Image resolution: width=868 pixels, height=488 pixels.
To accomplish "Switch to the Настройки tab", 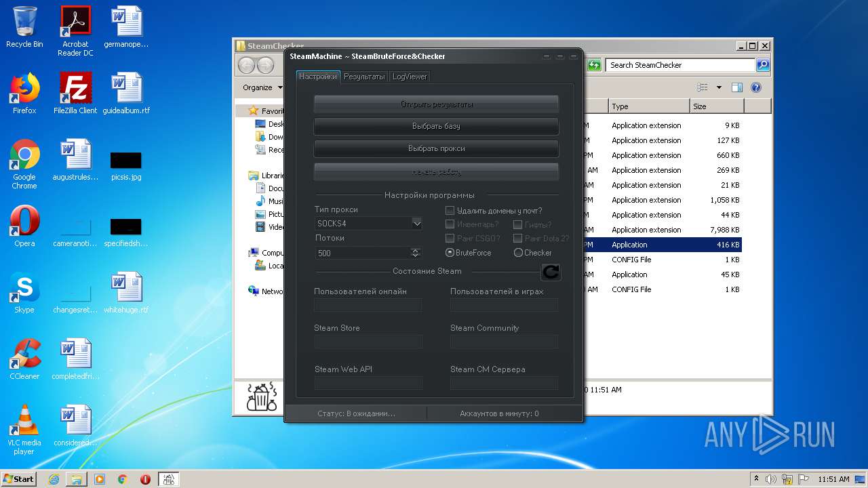I will pyautogui.click(x=318, y=77).
